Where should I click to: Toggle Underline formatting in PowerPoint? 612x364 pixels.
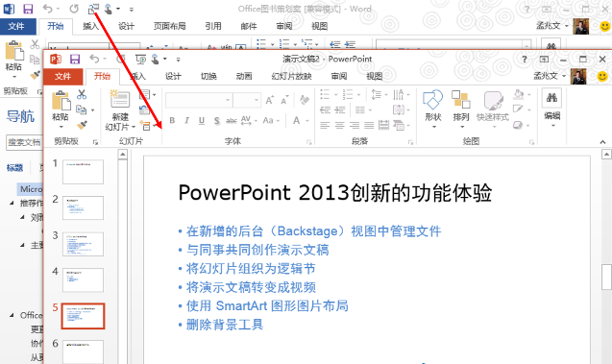(202, 121)
